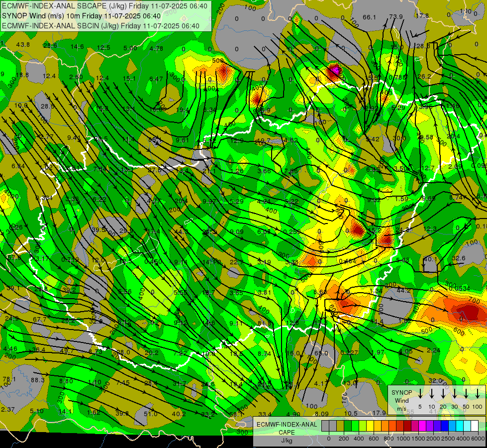Click the 20 m/s wind arrow in legend

coord(443,393)
